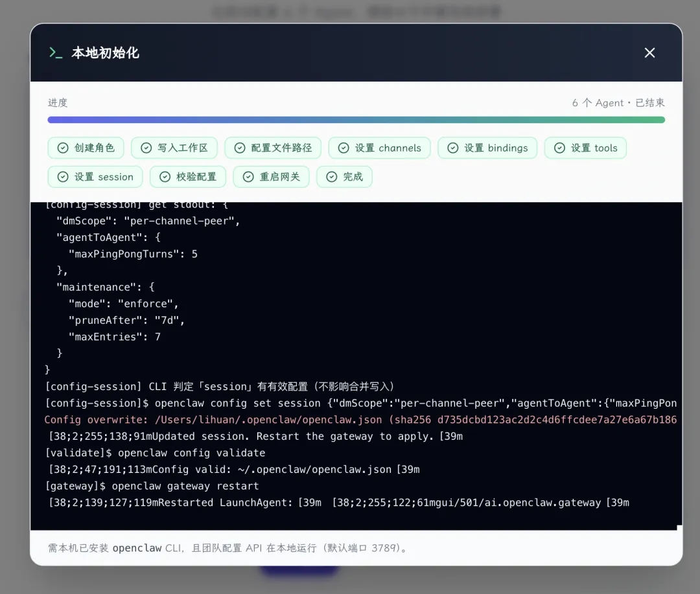Click the "dmScope": "per-channel-peer" log line
700x594 pixels.
pyautogui.click(x=148, y=221)
